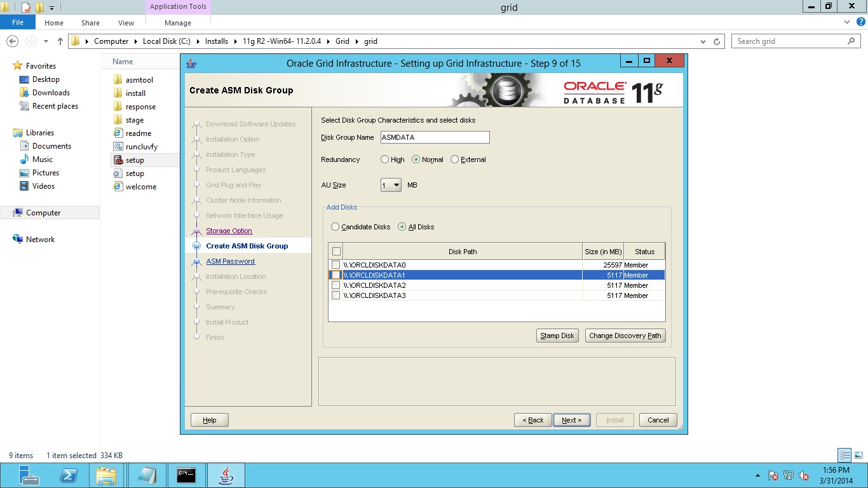
Task: Check disk ORCLDISKDATA3
Action: (x=336, y=295)
